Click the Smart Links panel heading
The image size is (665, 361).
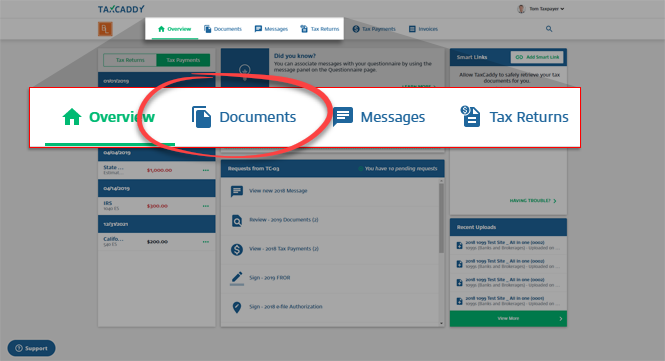[x=472, y=57]
